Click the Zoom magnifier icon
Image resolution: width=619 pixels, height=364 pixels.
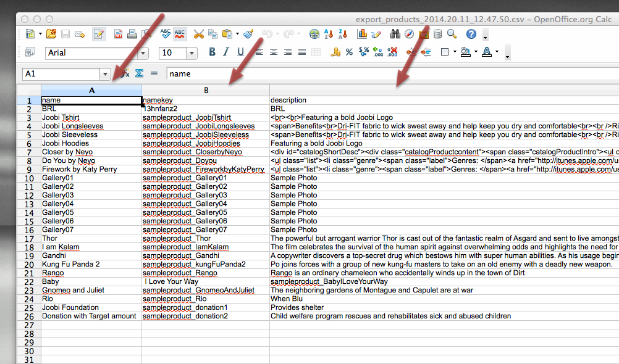452,35
